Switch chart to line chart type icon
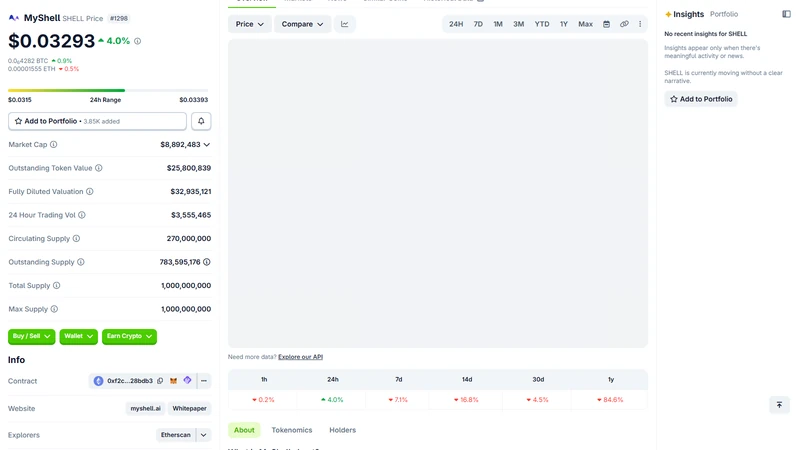 pos(345,24)
